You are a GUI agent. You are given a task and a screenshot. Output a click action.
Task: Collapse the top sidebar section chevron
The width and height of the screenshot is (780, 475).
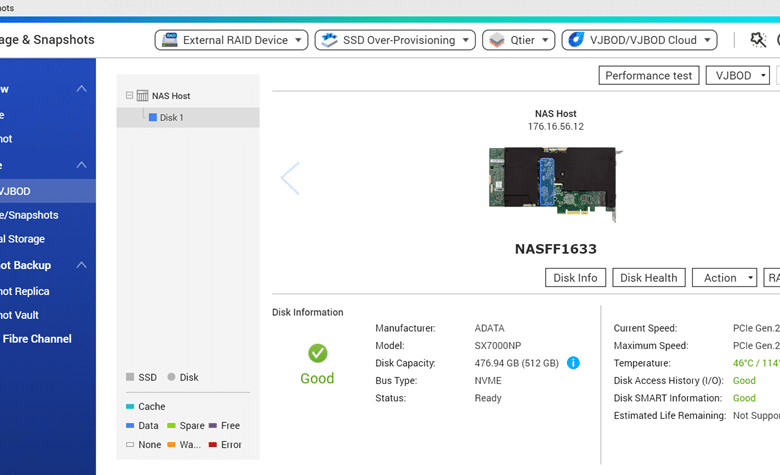tap(82, 89)
